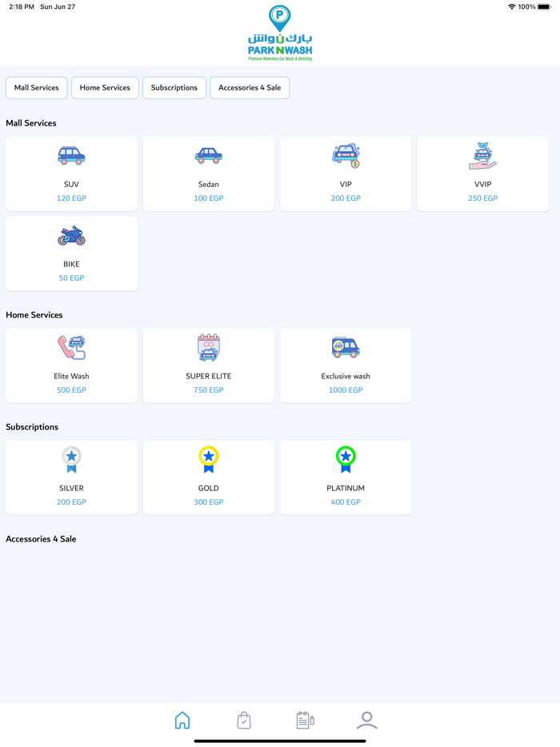Tap the SUV car icon
The height and width of the screenshot is (747, 560).
(71, 155)
